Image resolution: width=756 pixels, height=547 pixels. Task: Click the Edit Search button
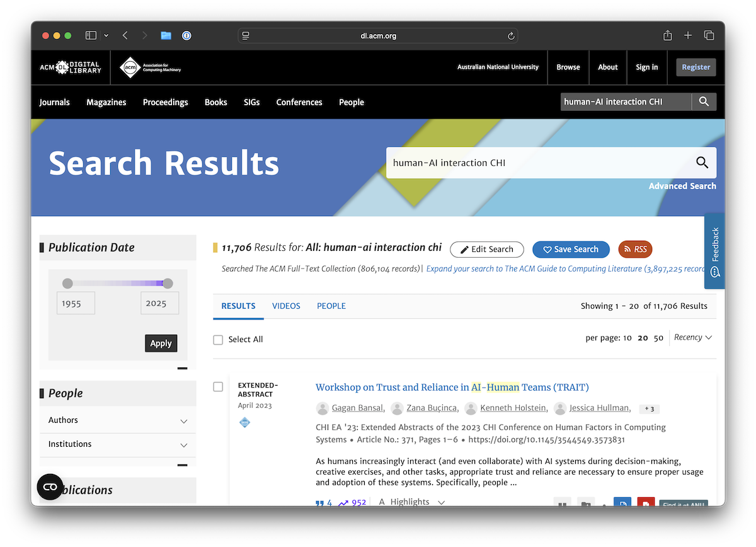point(486,249)
